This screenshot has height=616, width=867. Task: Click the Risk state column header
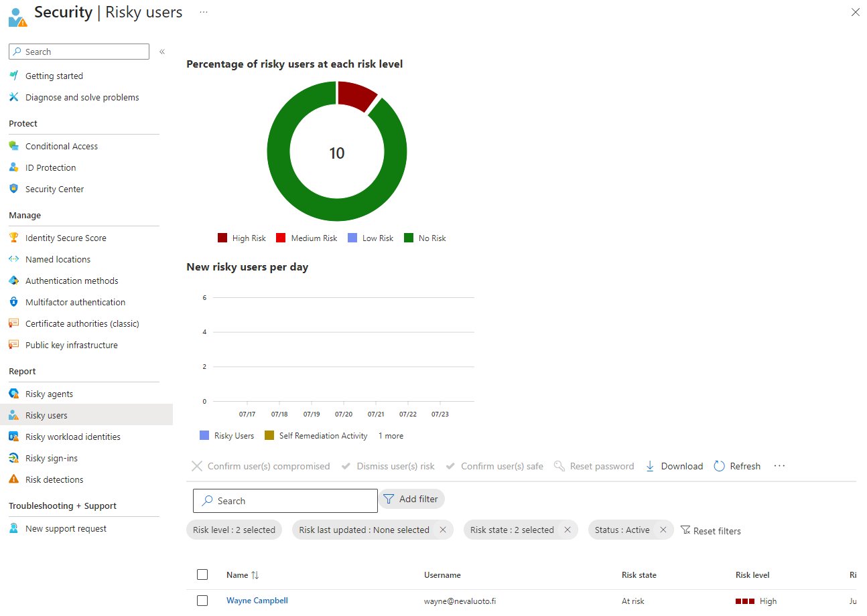[x=639, y=575]
